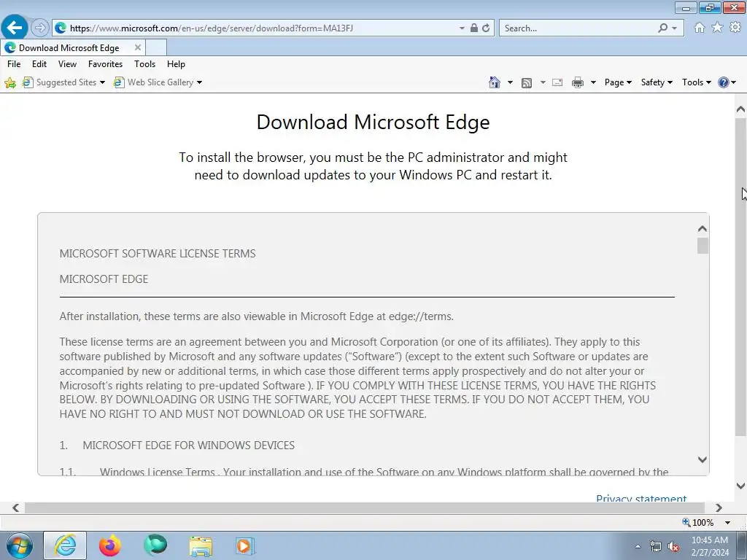Expand Home button dropdown arrow
The height and width of the screenshot is (560, 747).
point(510,82)
